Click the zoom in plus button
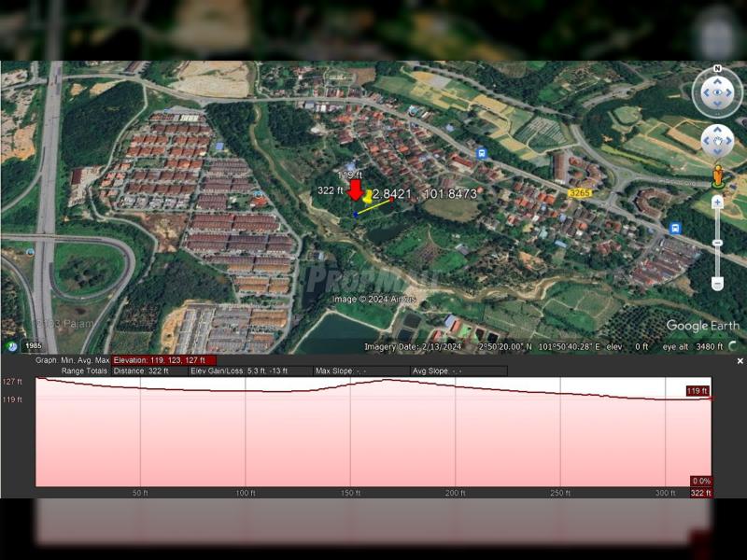 tap(717, 202)
